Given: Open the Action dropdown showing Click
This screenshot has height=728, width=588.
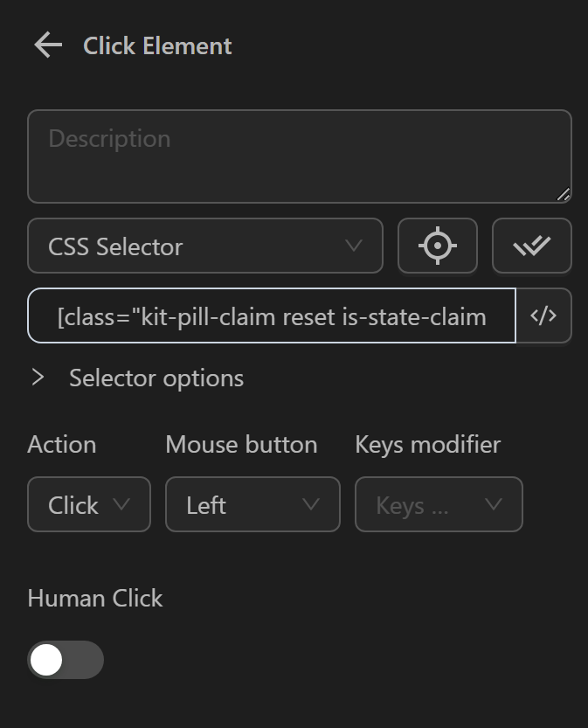Looking at the screenshot, I should [x=88, y=504].
